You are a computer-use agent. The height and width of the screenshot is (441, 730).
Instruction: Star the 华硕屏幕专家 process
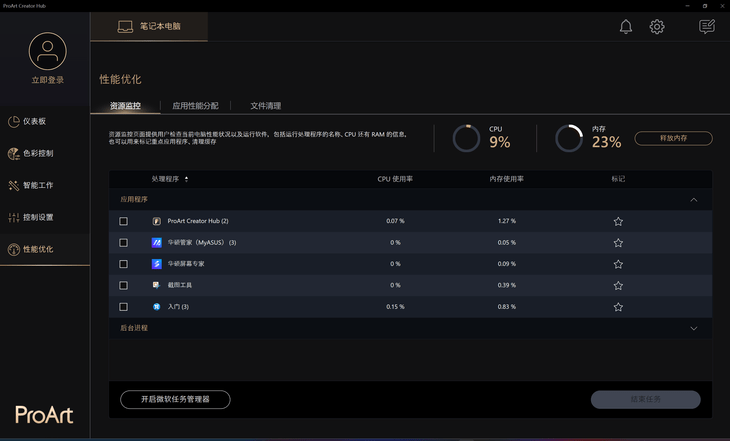tap(618, 264)
